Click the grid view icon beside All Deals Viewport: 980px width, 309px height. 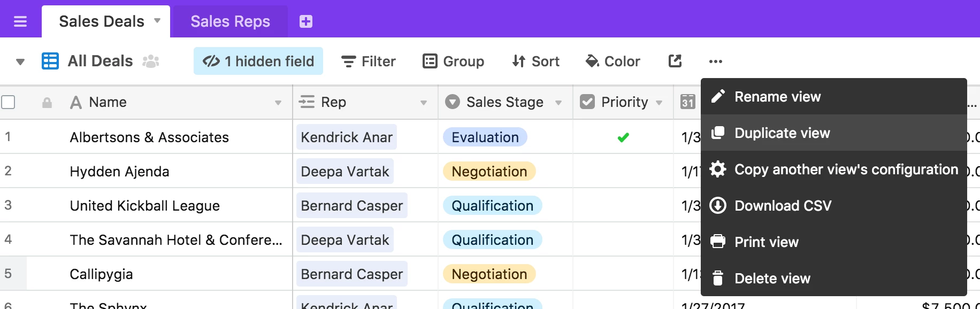(50, 61)
